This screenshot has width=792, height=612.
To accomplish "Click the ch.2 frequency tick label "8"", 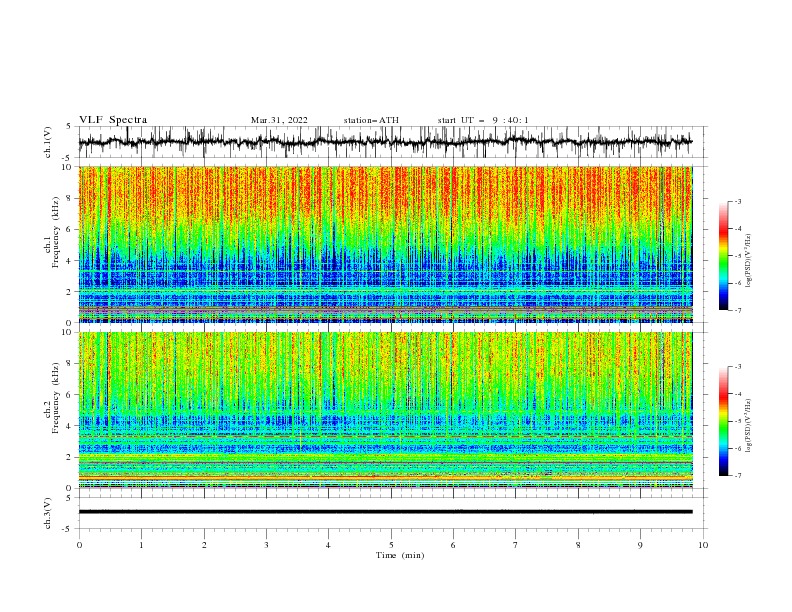I will (70, 363).
